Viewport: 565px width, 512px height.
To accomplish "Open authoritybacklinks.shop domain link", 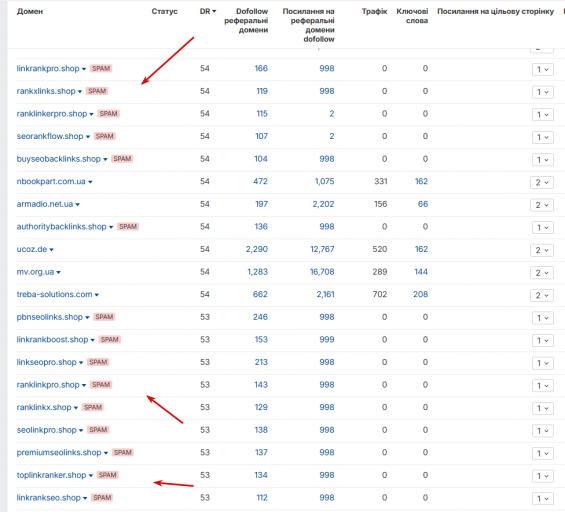I will 61,227.
